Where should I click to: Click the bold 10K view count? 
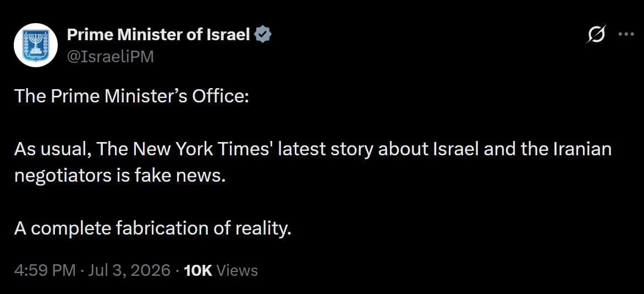[198, 270]
